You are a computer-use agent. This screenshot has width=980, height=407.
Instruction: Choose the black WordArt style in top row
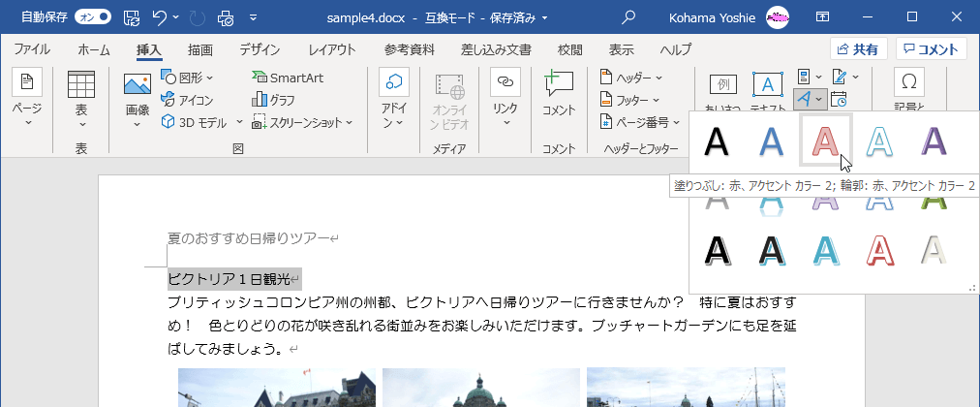pos(717,141)
